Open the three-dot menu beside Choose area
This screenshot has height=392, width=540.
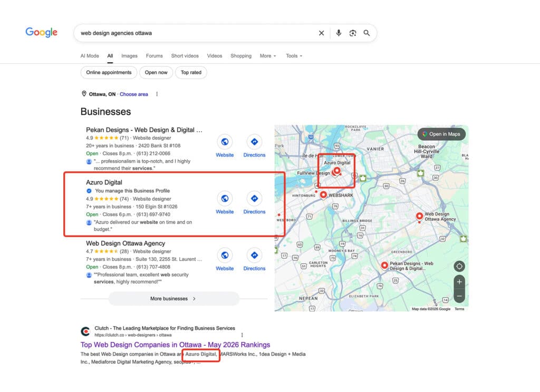pyautogui.click(x=157, y=94)
